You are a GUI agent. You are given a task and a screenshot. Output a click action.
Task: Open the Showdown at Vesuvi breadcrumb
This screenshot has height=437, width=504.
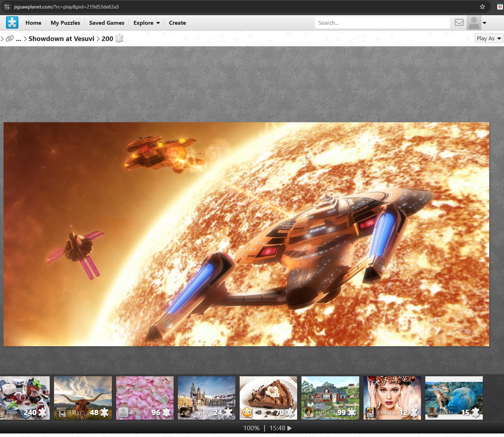pos(61,39)
